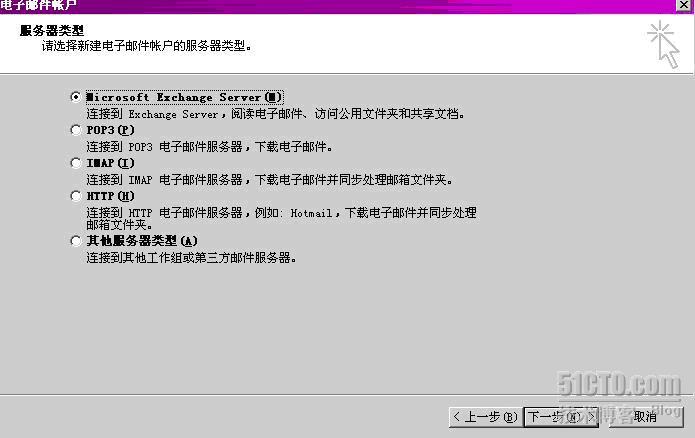Select the IMAP (I) radio button
The height and width of the screenshot is (438, 695).
point(76,163)
